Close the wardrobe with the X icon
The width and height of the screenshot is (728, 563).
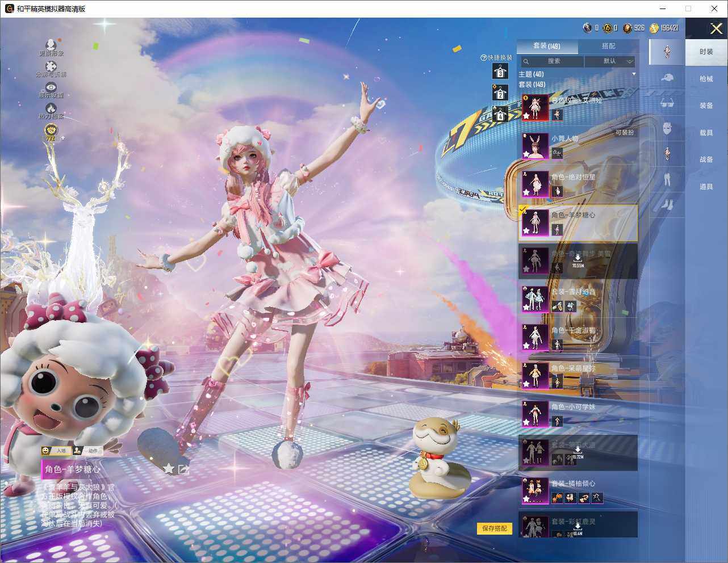point(716,28)
